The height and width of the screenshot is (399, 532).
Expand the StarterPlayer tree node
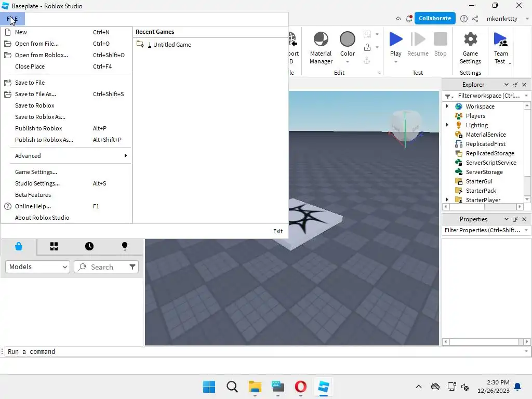click(447, 199)
